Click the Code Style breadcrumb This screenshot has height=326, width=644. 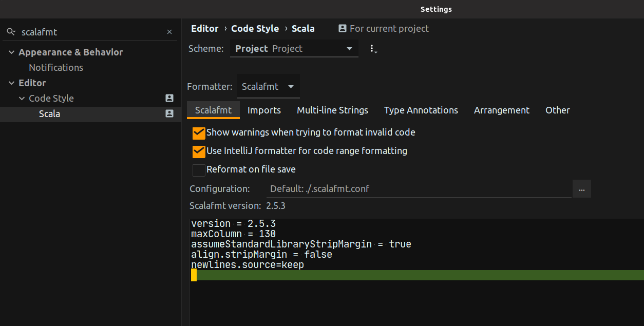[x=255, y=29]
